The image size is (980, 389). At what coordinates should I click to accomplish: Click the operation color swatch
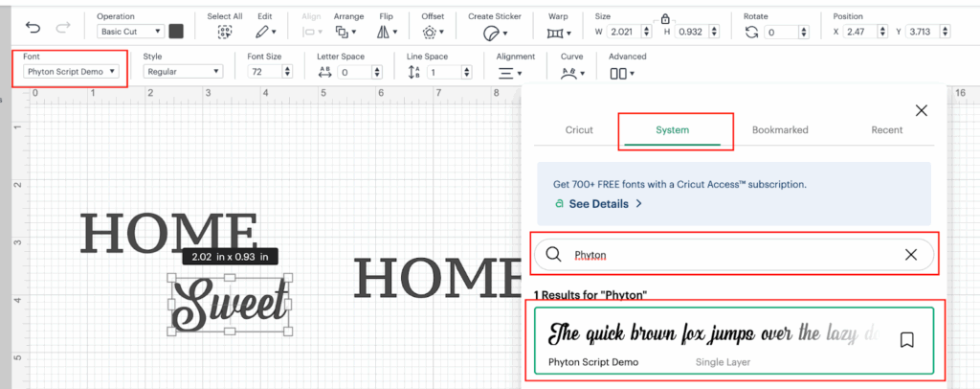coord(176,32)
